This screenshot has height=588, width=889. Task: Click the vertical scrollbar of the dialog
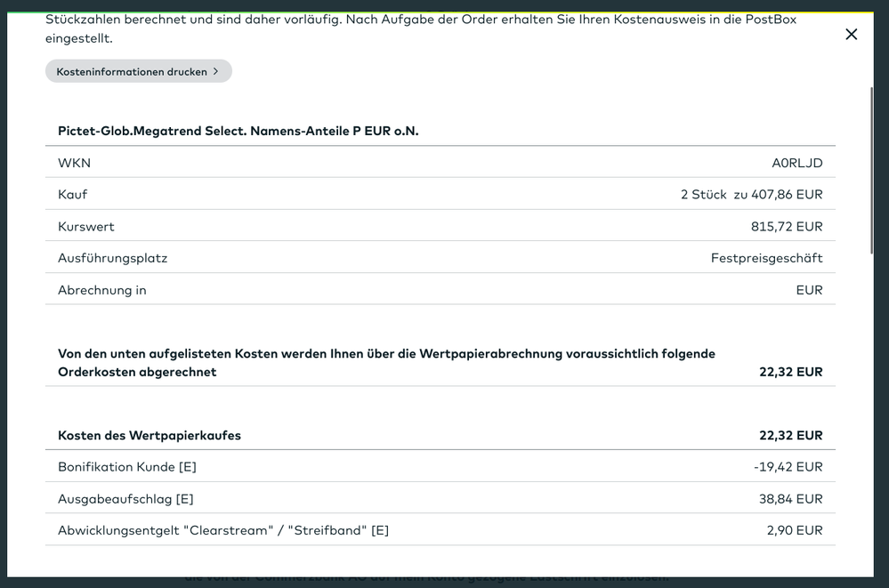coord(870,169)
